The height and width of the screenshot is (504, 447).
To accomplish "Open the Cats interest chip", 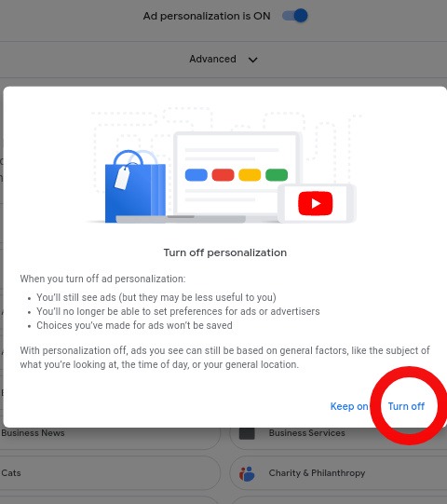I will [x=110, y=473].
